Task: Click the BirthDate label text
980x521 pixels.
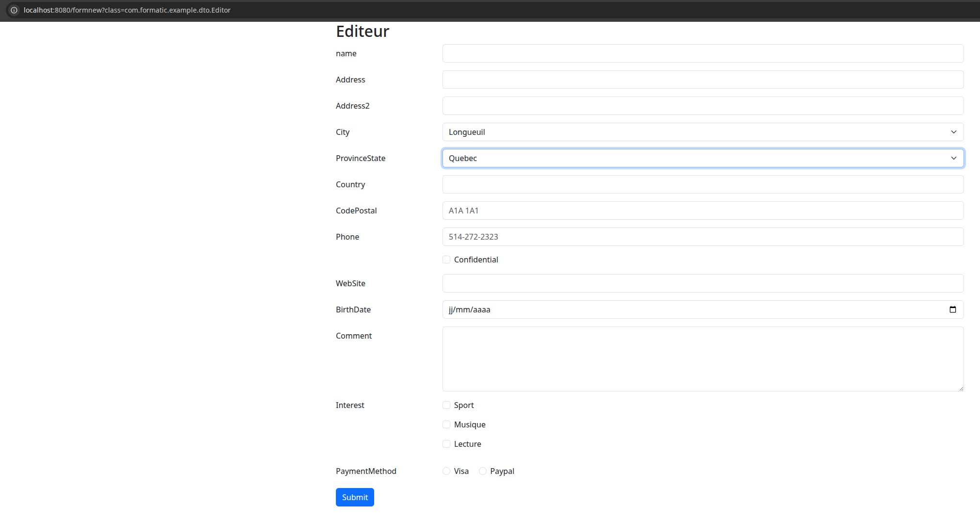Action: tap(353, 309)
